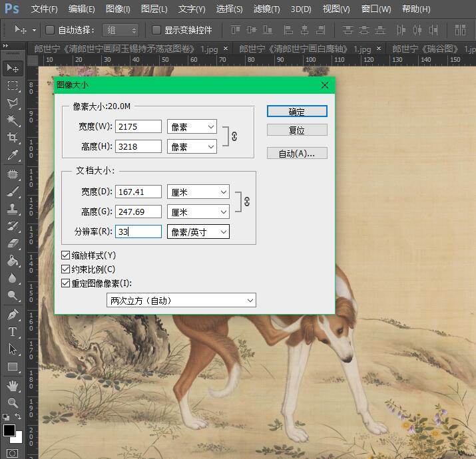Viewport: 476px width, 459px height.
Task: Uncheck 约束比例(C) checkbox
Action: 65,269
